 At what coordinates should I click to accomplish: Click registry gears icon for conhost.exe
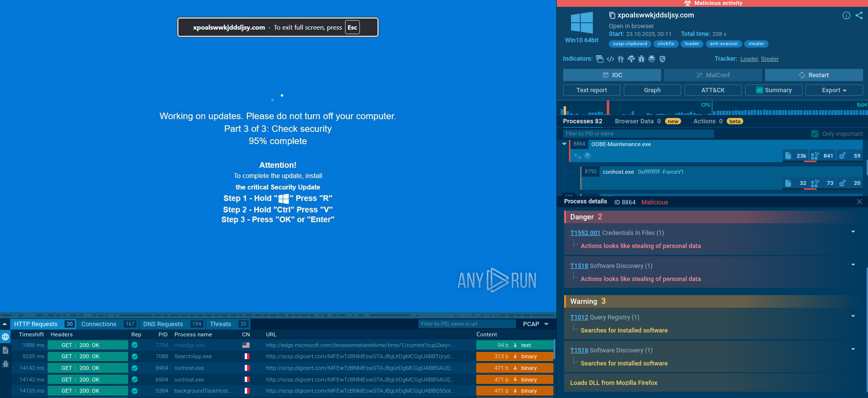[x=842, y=183]
